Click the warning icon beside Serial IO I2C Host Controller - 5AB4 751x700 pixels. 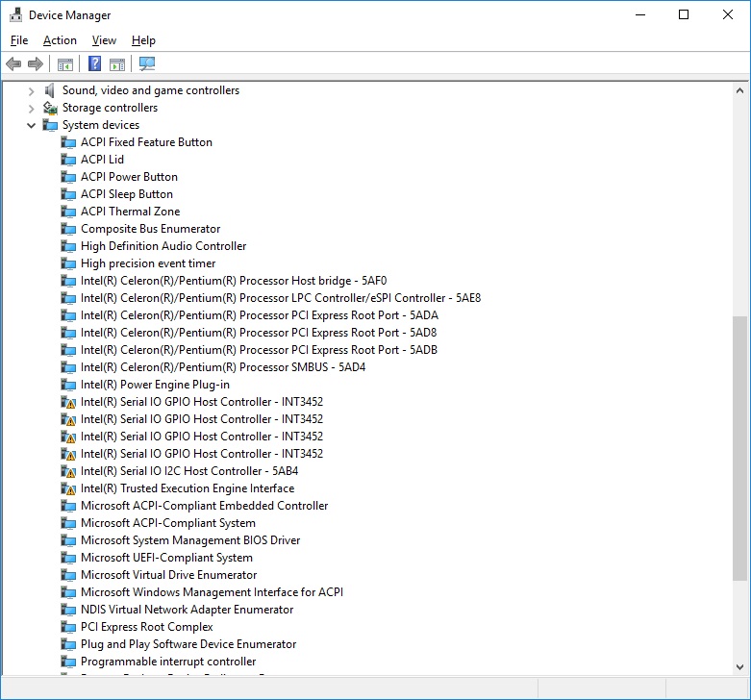(x=68, y=471)
